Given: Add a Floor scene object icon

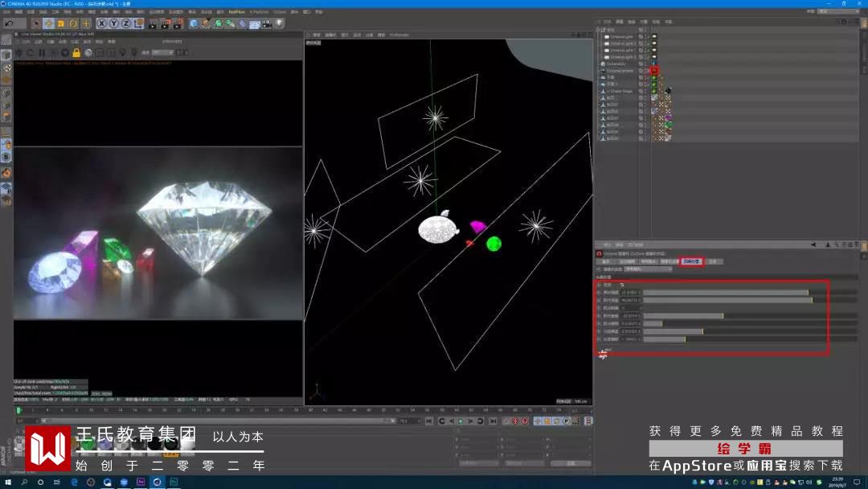Looking at the screenshot, I should click(x=255, y=24).
